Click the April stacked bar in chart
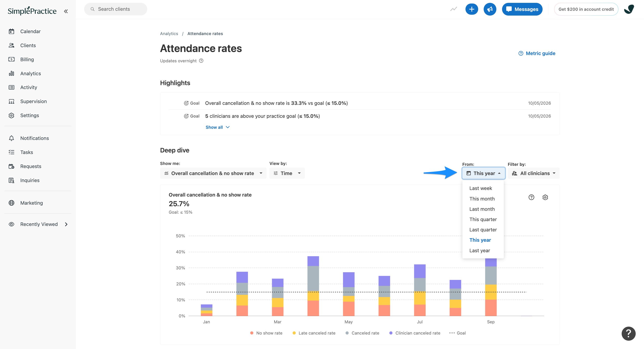Screen dimensions: 644x349 (x=313, y=286)
